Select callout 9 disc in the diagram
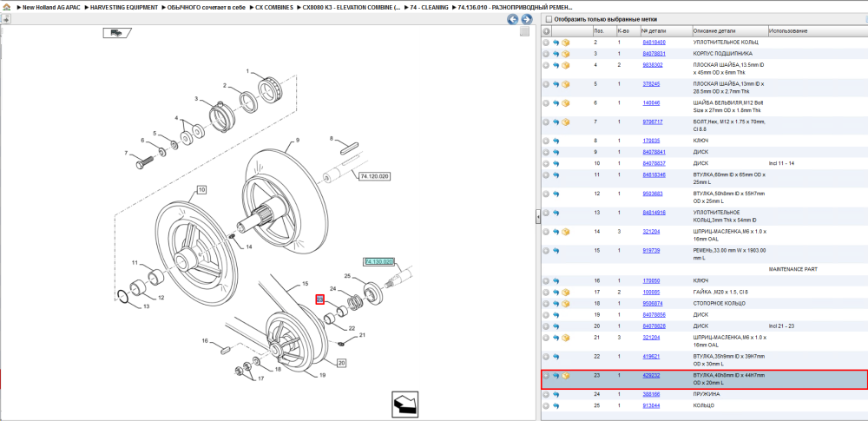Viewport: 868px width, 421px height. click(297, 140)
